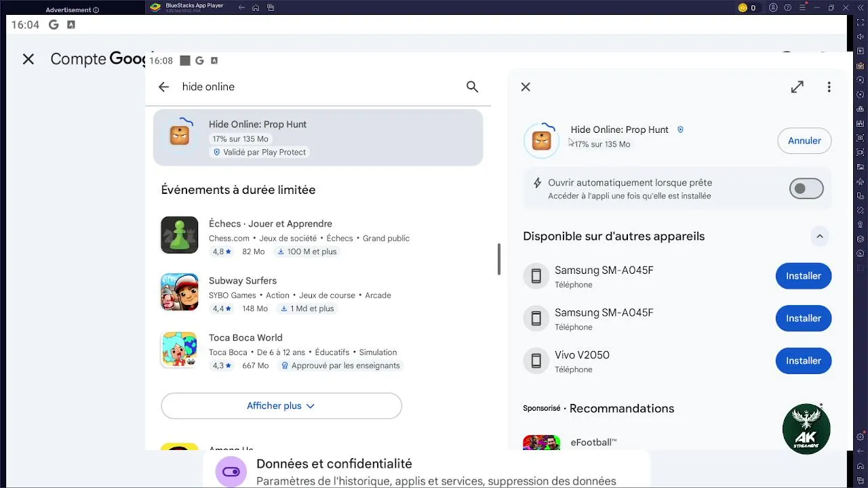The image size is (868, 488).
Task: Click BlueStacks home icon in title bar
Action: tap(256, 7)
